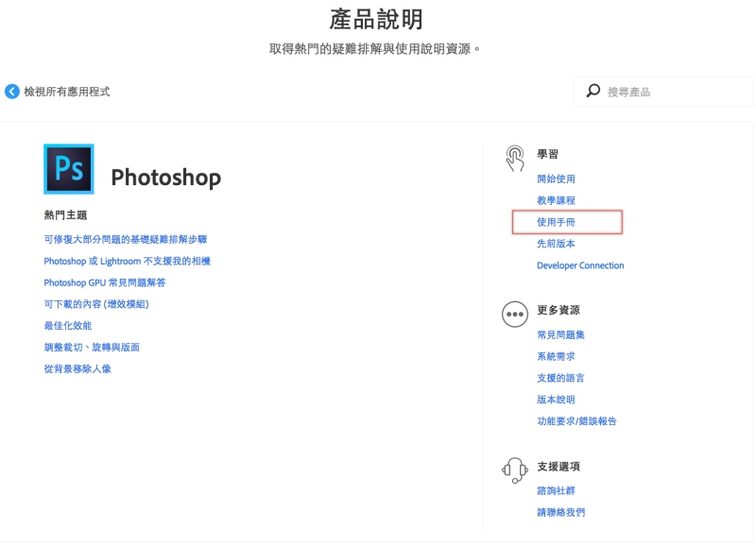This screenshot has height=546, width=756.
Task: Click the hand-tap icon beside 學習
Action: tap(515, 159)
